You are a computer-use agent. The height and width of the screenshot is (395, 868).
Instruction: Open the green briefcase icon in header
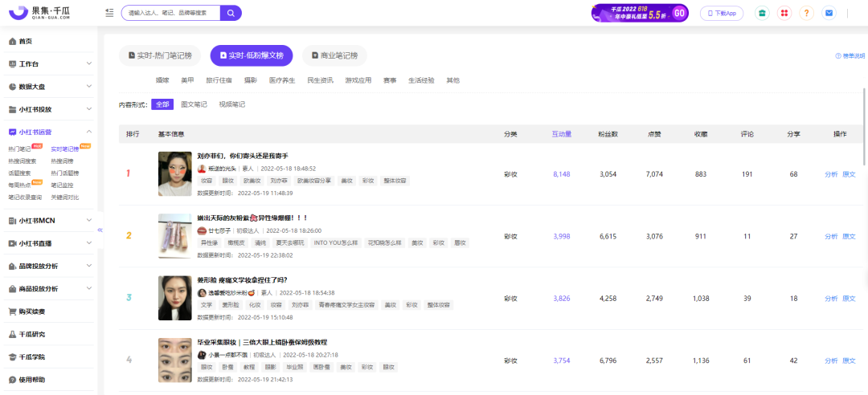(x=762, y=13)
